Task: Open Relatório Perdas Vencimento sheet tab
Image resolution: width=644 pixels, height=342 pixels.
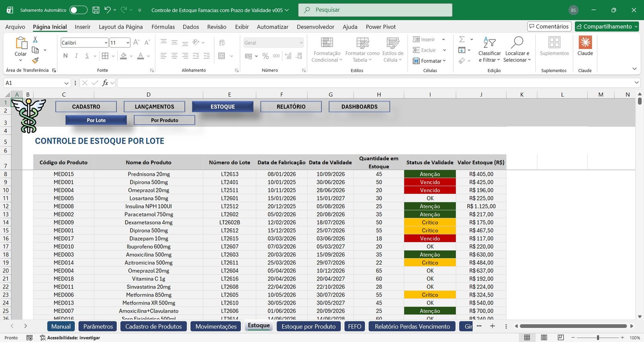Action: (412, 326)
